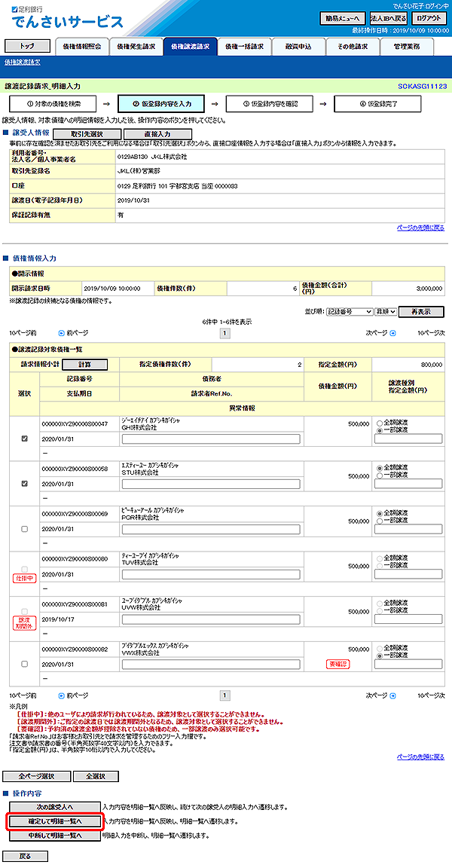Uncheck the STU株式会社 row selection checkbox
The image size is (452, 868).
click(x=24, y=483)
